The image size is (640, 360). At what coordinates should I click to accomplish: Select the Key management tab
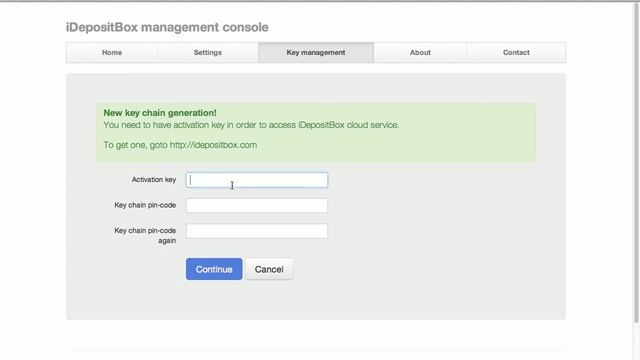pyautogui.click(x=316, y=53)
